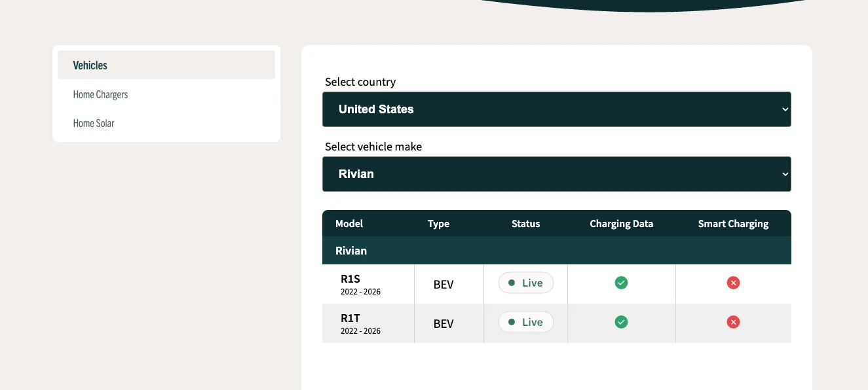Screen dimensions: 868x390
Task: Click the Charging Data column header
Action: pyautogui.click(x=622, y=224)
